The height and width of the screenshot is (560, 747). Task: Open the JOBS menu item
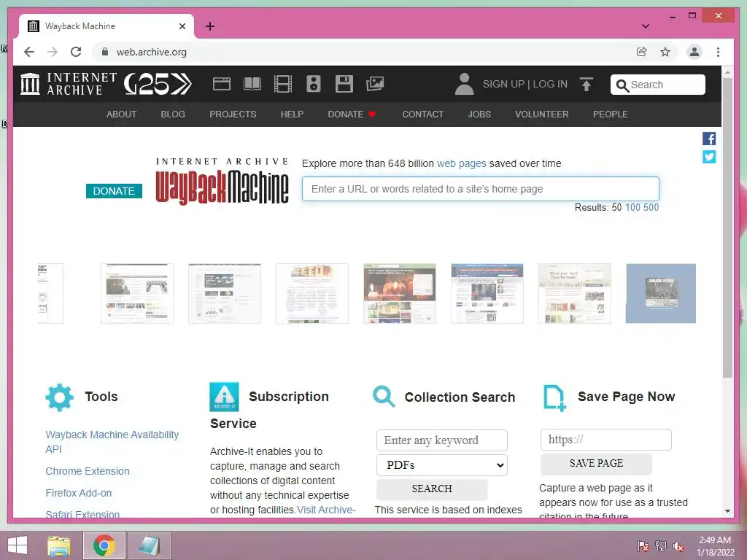tap(479, 114)
